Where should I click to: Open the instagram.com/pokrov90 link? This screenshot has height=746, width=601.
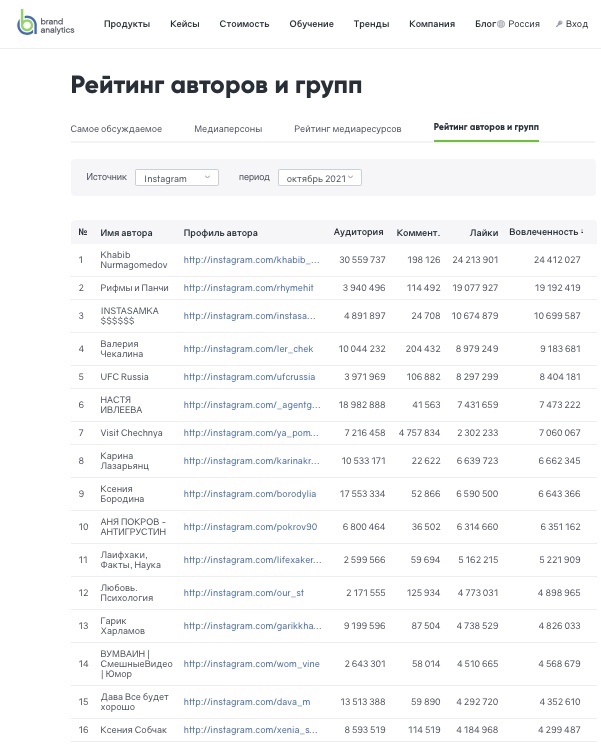click(250, 527)
